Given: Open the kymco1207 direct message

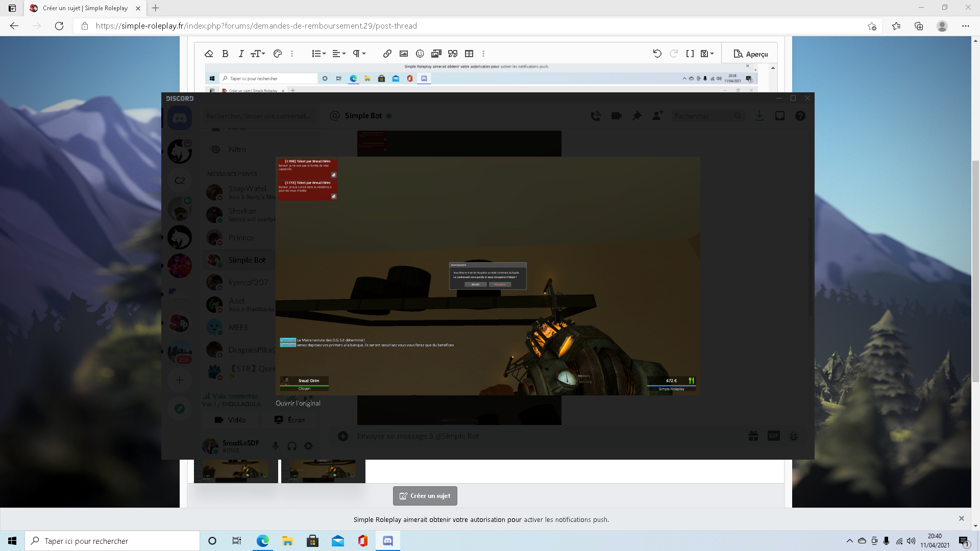Looking at the screenshot, I should (240, 283).
